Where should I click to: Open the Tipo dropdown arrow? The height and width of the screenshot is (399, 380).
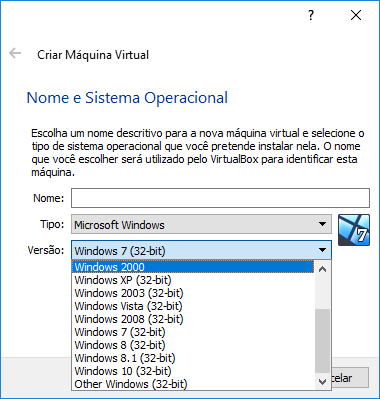point(322,224)
